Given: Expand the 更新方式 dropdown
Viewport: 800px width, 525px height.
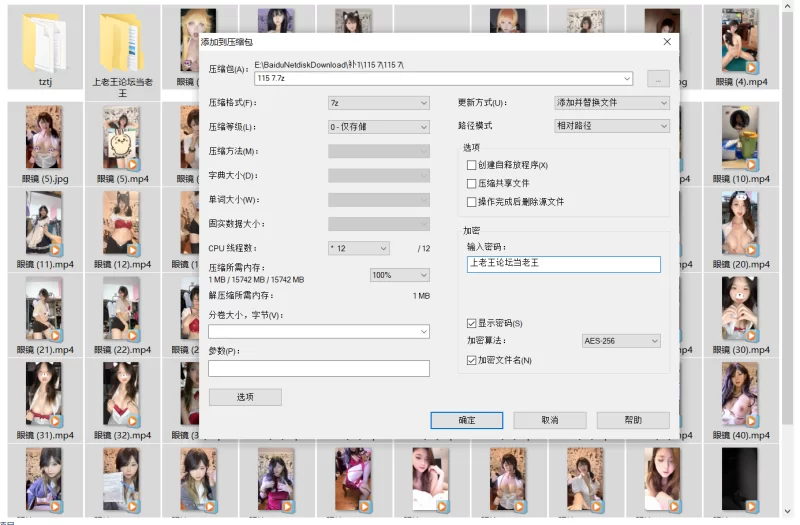Looking at the screenshot, I should click(611, 103).
